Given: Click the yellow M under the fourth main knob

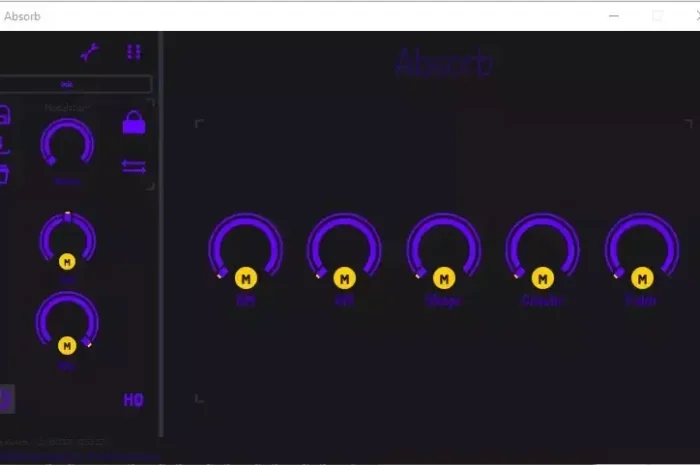Looking at the screenshot, I should pos(542,277).
